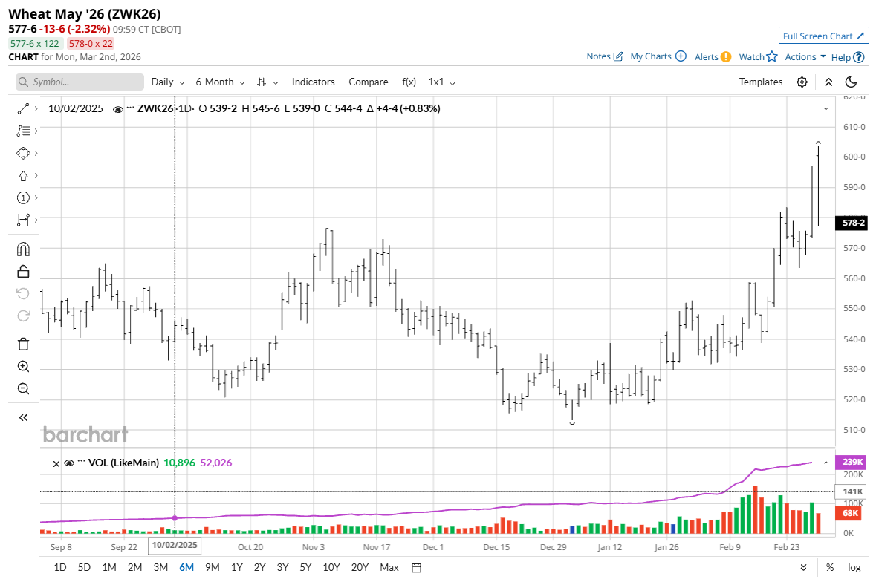Toggle the magnet snap mode
879x588 pixels.
23,249
